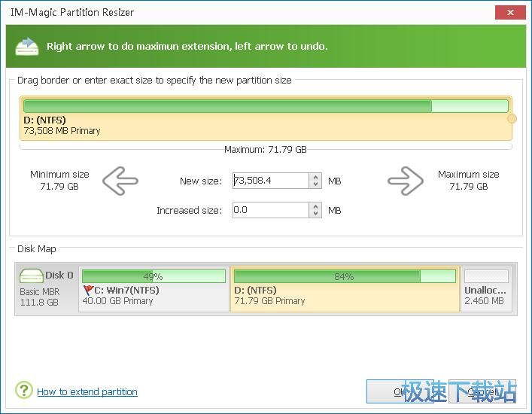Image resolution: width=532 pixels, height=414 pixels.
Task: Click the 'Increased size:' label
Action: [190, 211]
